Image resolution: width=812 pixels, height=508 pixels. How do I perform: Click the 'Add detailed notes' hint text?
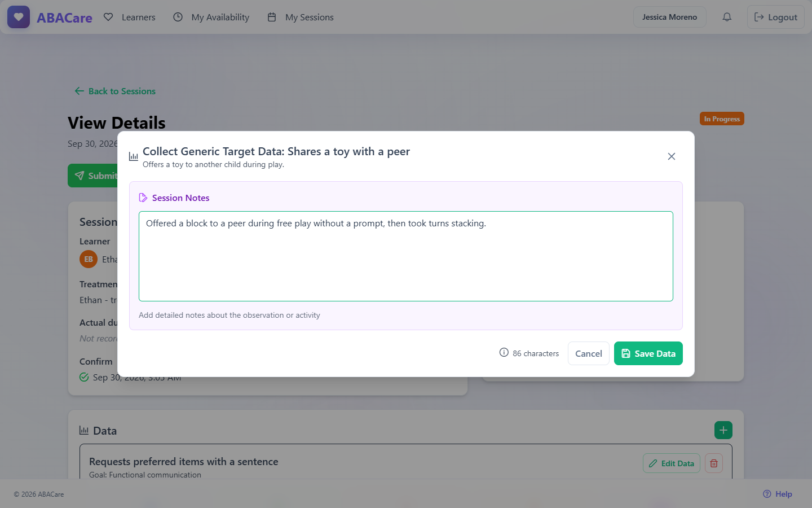point(230,315)
